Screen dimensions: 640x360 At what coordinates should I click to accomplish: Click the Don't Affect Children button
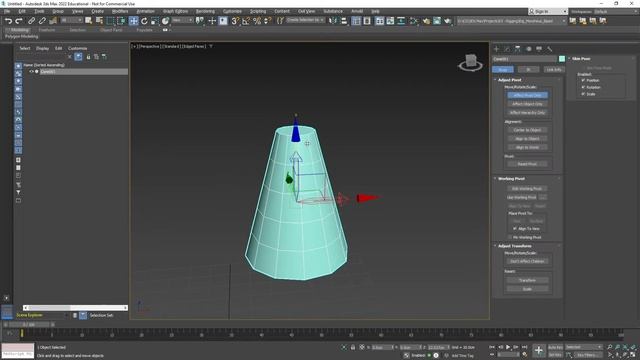[x=527, y=261]
